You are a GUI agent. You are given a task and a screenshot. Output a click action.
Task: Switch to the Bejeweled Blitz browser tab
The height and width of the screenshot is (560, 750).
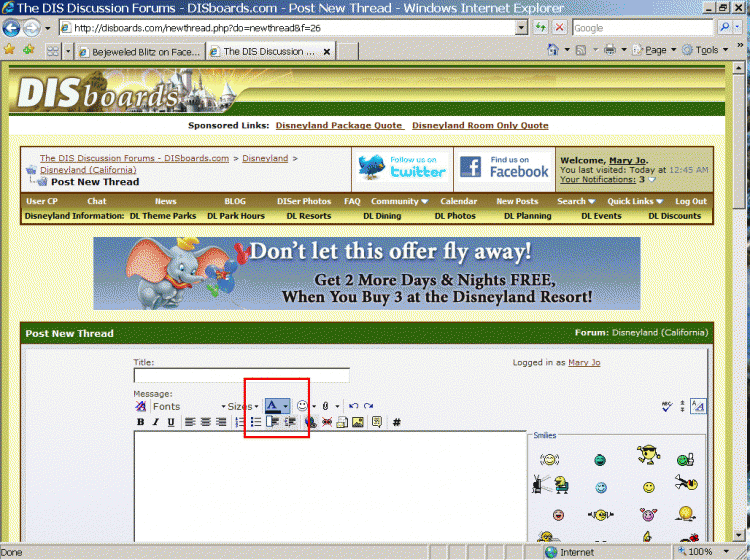tap(140, 52)
